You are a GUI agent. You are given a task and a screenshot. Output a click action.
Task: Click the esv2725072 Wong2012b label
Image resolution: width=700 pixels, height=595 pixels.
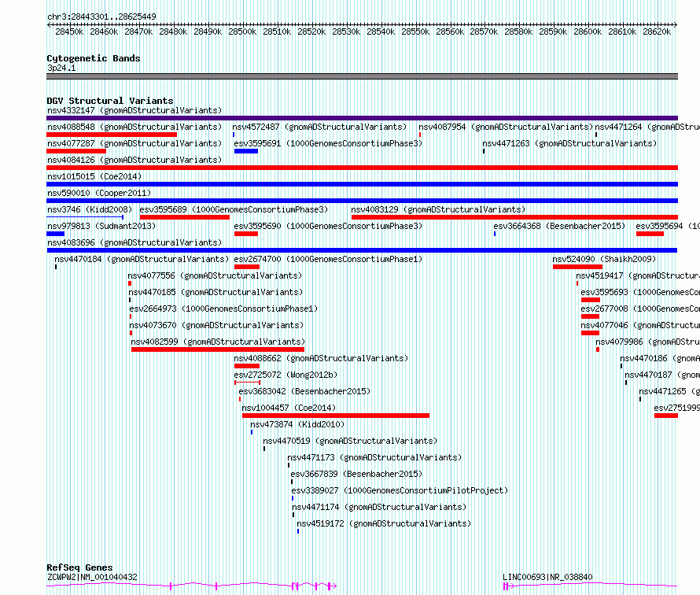point(286,375)
